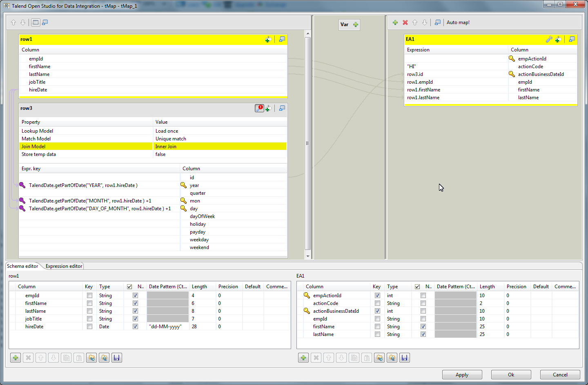Open Type cell int for empActionId
This screenshot has height=385, width=588.
(x=397, y=296)
